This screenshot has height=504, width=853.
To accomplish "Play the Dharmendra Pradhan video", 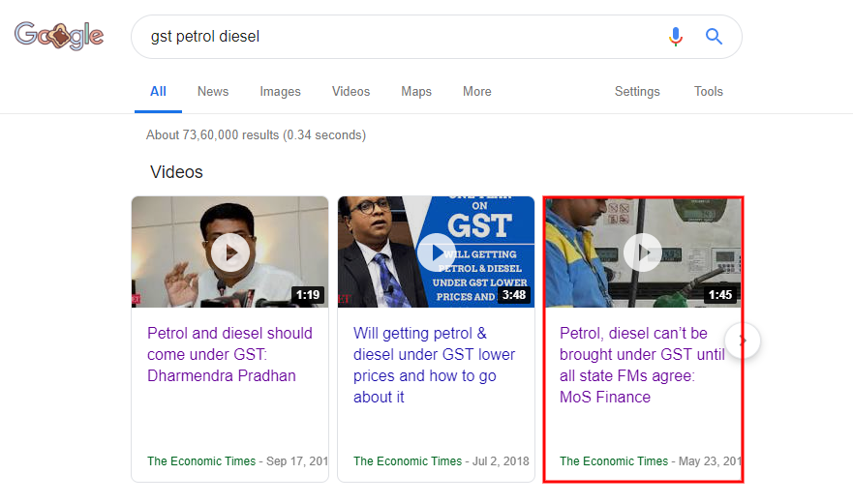I will 230,252.
